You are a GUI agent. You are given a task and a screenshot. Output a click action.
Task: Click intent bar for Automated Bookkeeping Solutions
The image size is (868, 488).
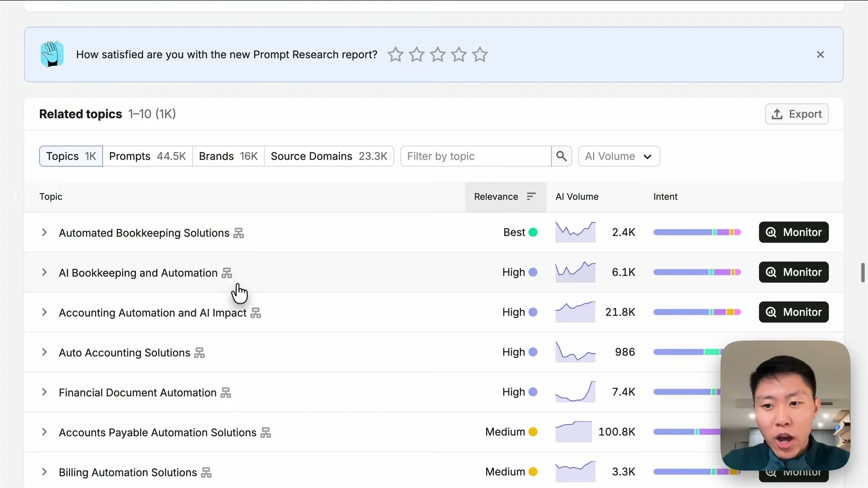pyautogui.click(x=697, y=232)
